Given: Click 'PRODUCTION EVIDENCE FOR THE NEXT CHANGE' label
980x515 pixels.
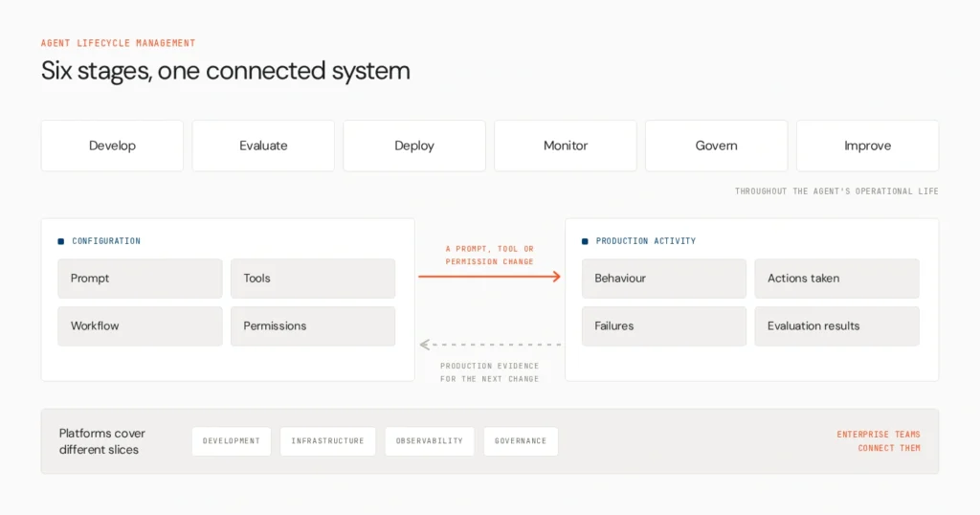Looking at the screenshot, I should 489,372.
